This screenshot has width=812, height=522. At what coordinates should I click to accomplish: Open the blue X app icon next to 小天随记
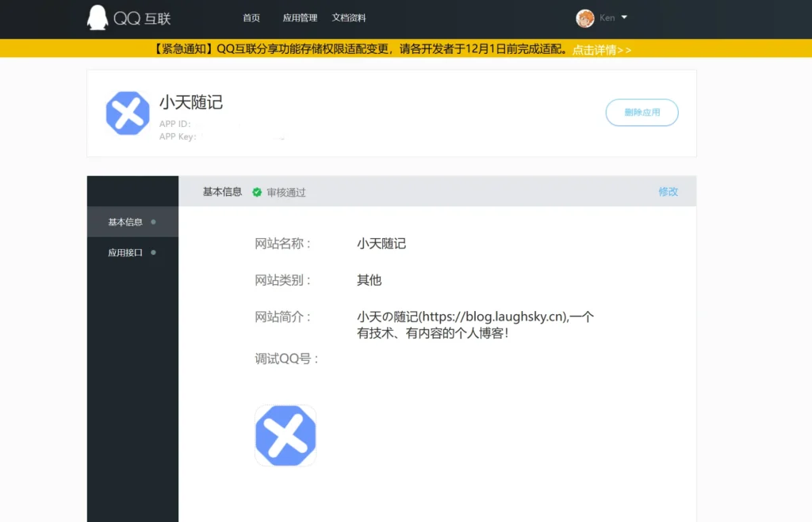(127, 113)
